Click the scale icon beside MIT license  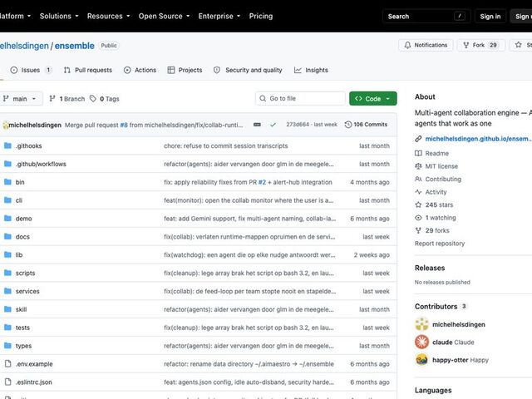coord(418,166)
